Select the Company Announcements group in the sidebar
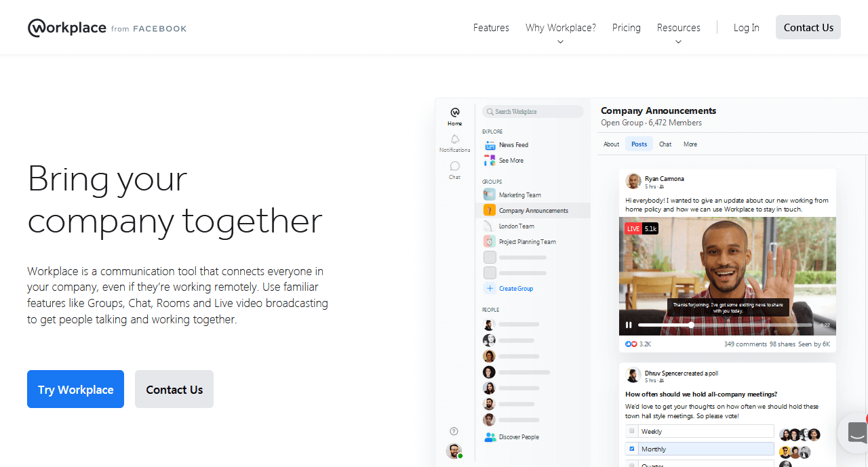The width and height of the screenshot is (868, 467). coord(533,211)
